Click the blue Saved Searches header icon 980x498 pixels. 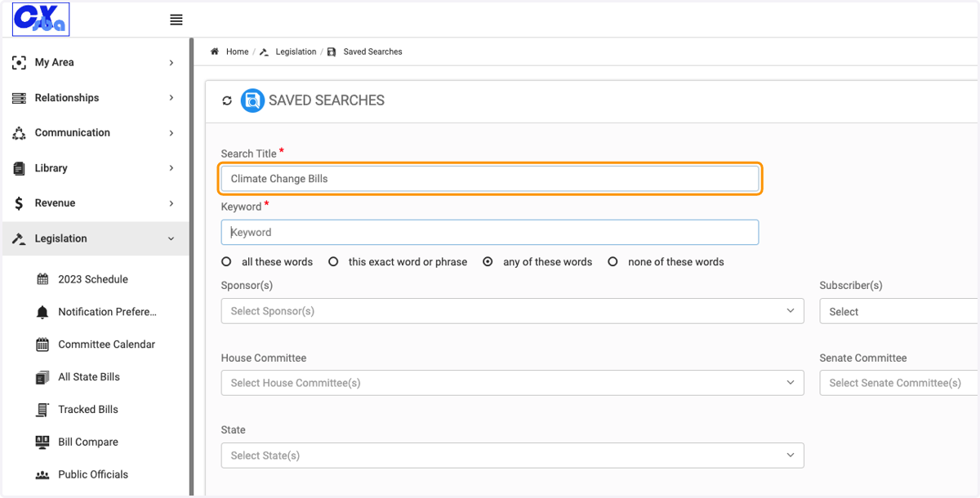point(252,100)
